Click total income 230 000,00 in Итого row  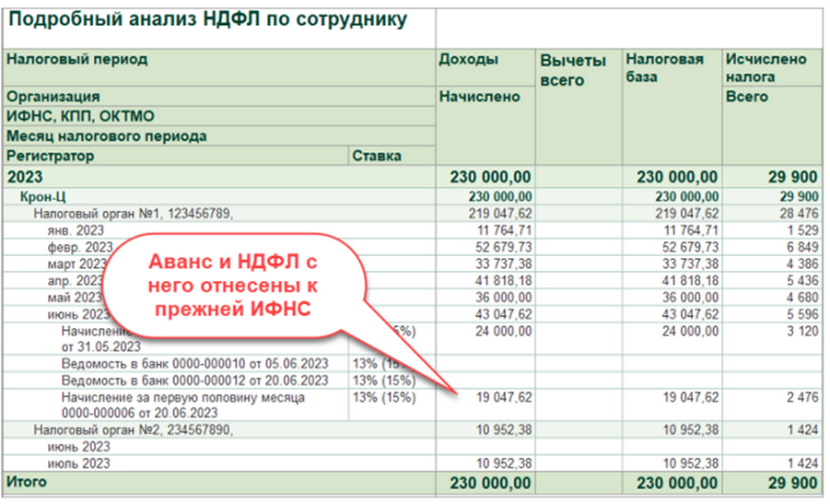490,483
